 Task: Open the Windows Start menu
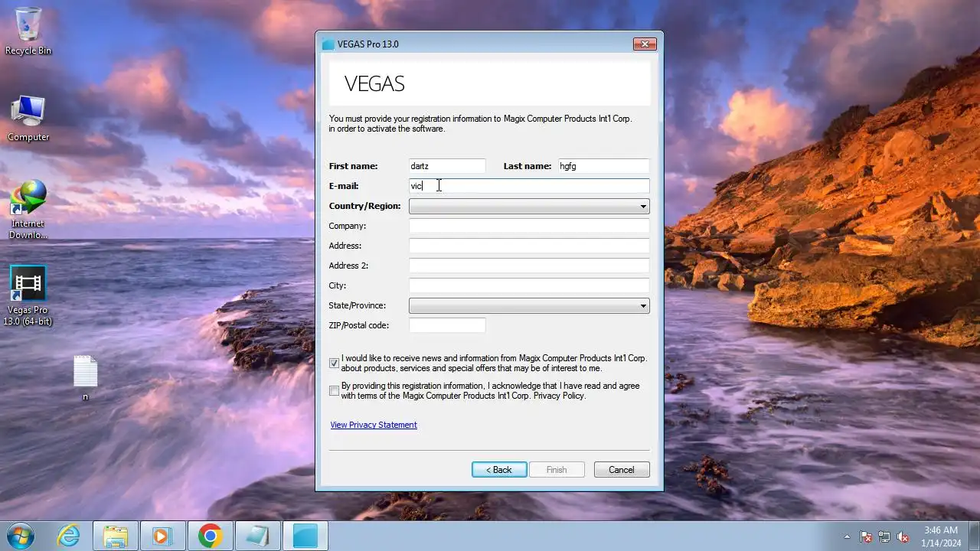point(20,536)
